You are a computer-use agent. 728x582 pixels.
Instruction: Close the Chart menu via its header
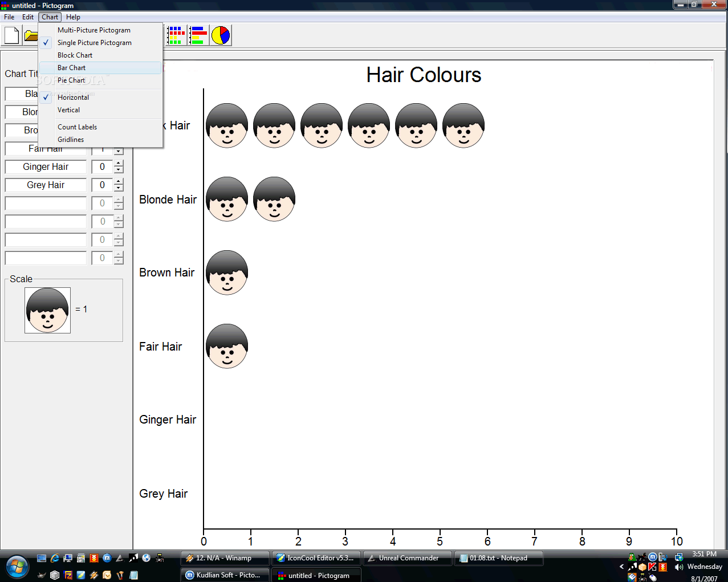[50, 17]
